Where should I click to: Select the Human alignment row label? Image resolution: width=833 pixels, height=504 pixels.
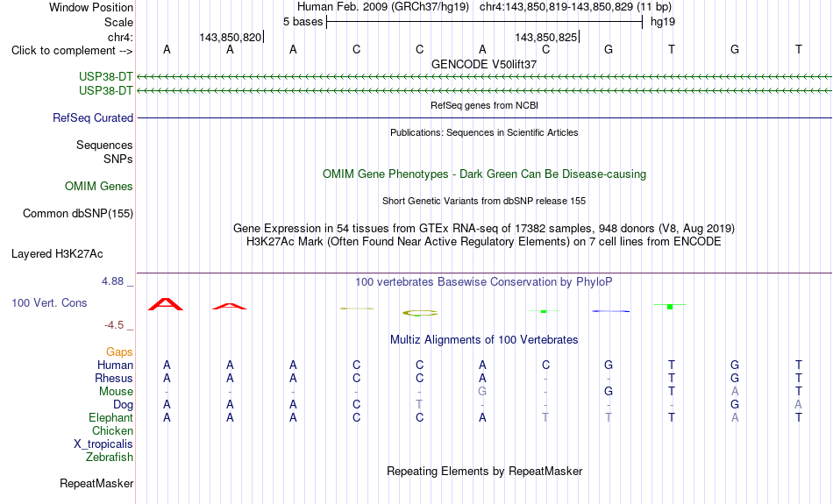coord(115,365)
